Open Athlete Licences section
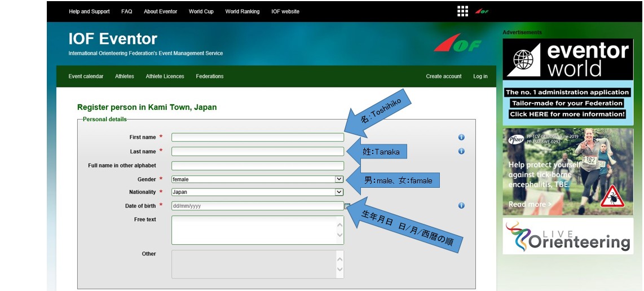 165,77
